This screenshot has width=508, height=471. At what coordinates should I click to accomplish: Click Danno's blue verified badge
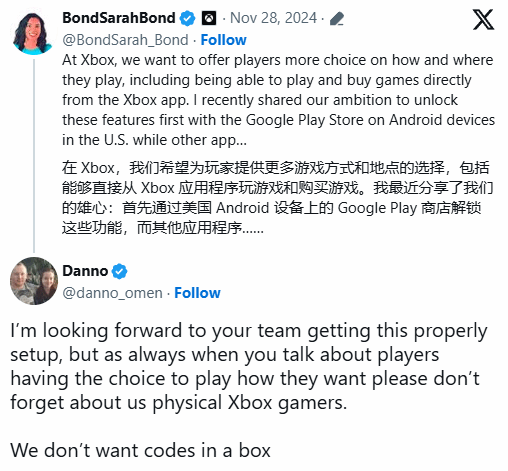119,271
